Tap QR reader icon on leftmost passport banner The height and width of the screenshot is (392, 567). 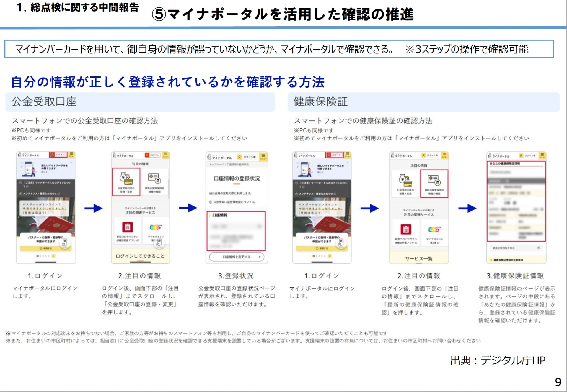pos(65,242)
